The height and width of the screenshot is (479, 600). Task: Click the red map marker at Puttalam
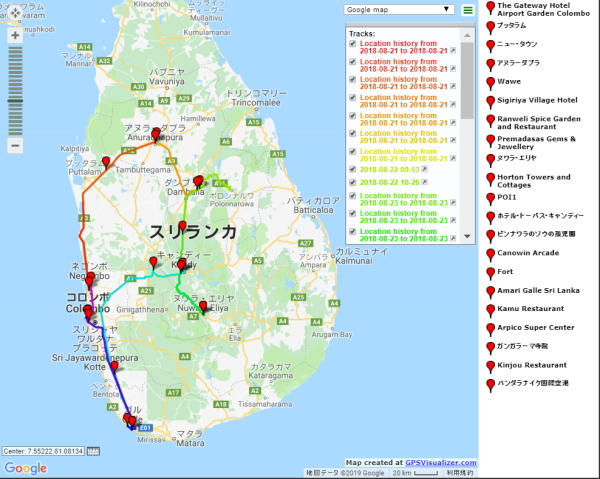(106, 162)
